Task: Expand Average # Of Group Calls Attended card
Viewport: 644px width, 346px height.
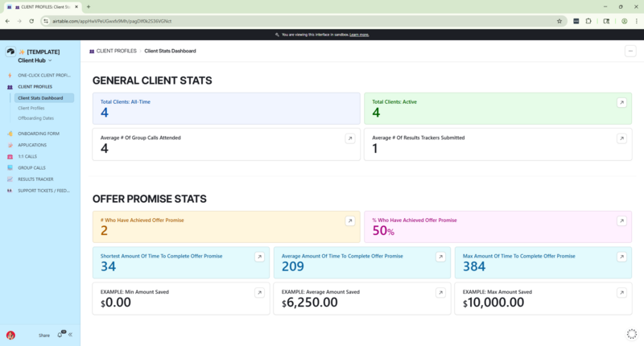Action: pyautogui.click(x=350, y=138)
